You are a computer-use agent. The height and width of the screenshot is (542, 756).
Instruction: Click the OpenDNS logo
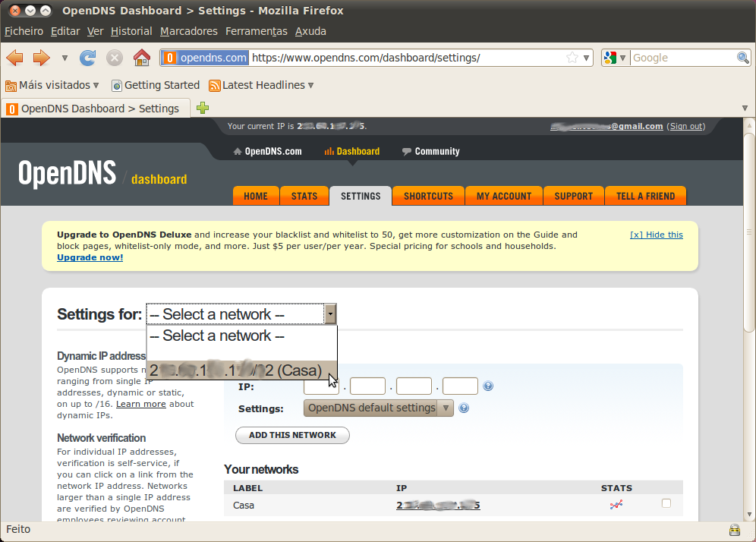(68, 173)
